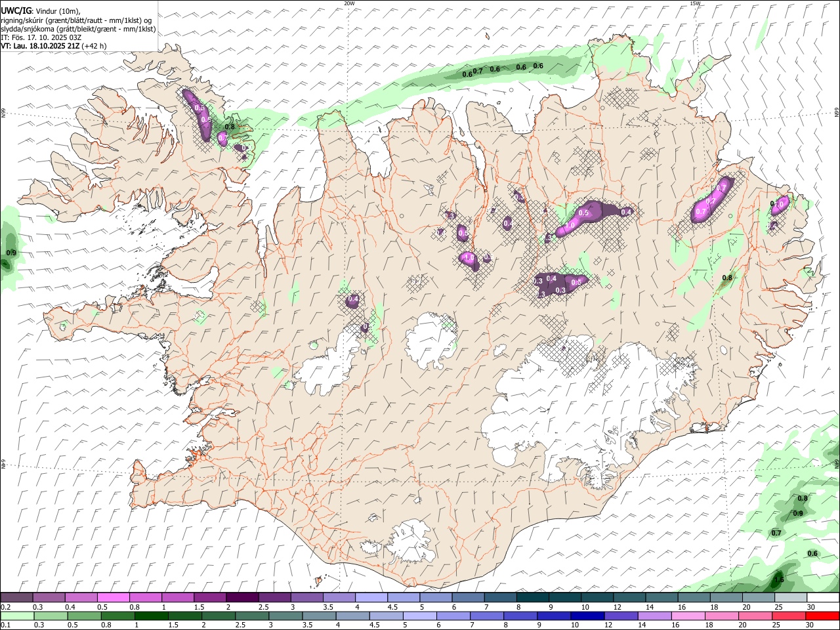Viewport: 840px width, 630px height.
Task: Click the 15W longitude label
Action: pyautogui.click(x=695, y=3)
